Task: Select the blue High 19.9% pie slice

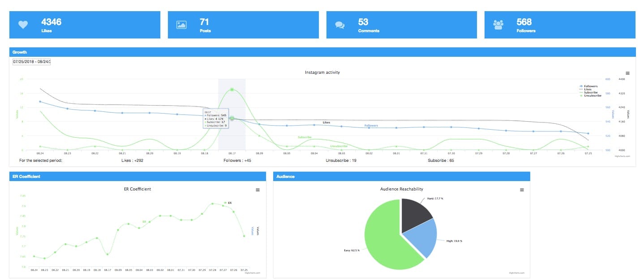Action: click(422, 238)
